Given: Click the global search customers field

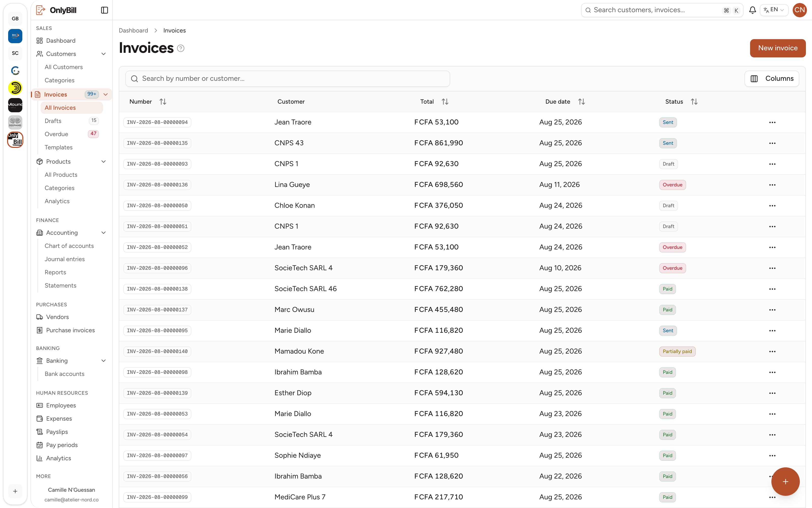Looking at the screenshot, I should [662, 10].
